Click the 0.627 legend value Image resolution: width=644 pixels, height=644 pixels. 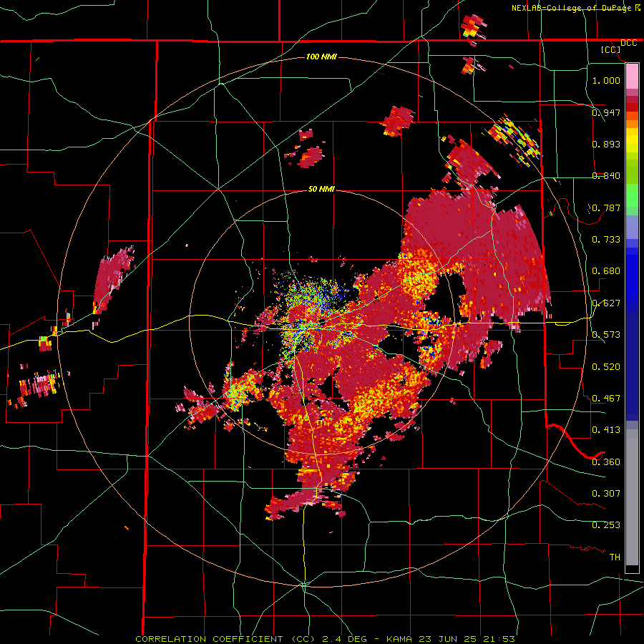606,303
